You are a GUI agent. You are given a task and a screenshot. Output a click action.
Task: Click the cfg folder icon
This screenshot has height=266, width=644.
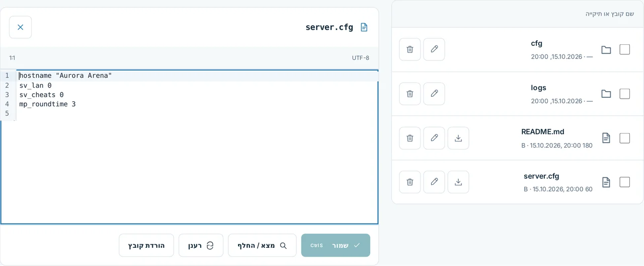[606, 50]
